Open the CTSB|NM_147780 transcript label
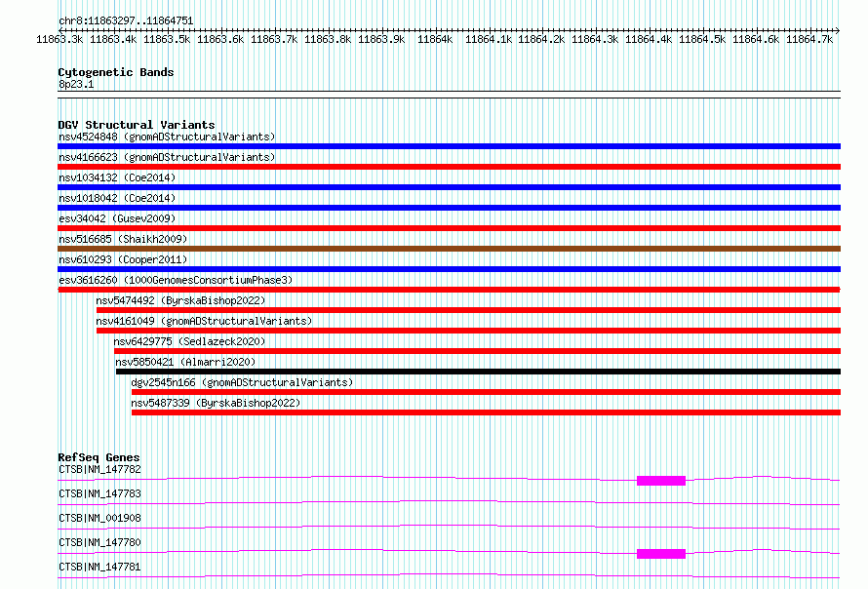This screenshot has width=868, height=589. coord(99,542)
